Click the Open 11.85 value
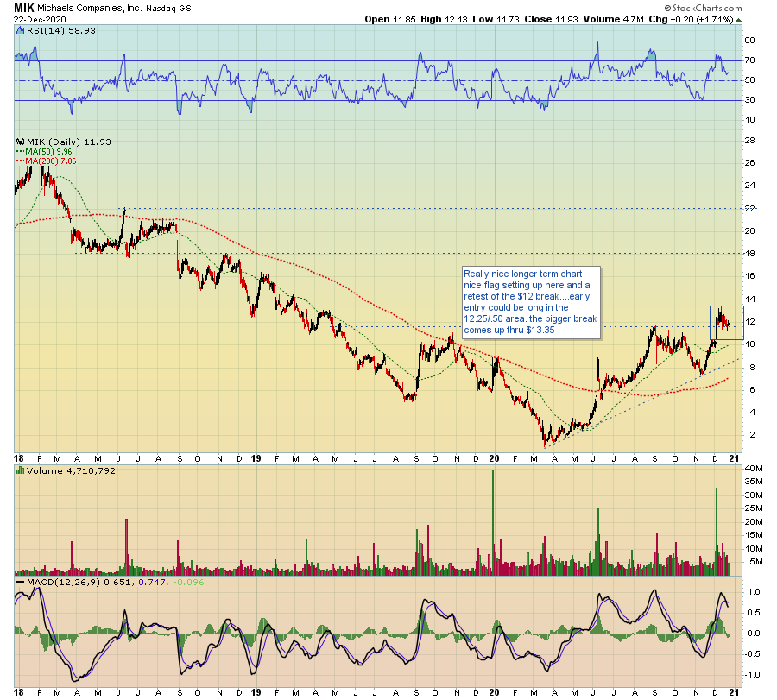 390,19
